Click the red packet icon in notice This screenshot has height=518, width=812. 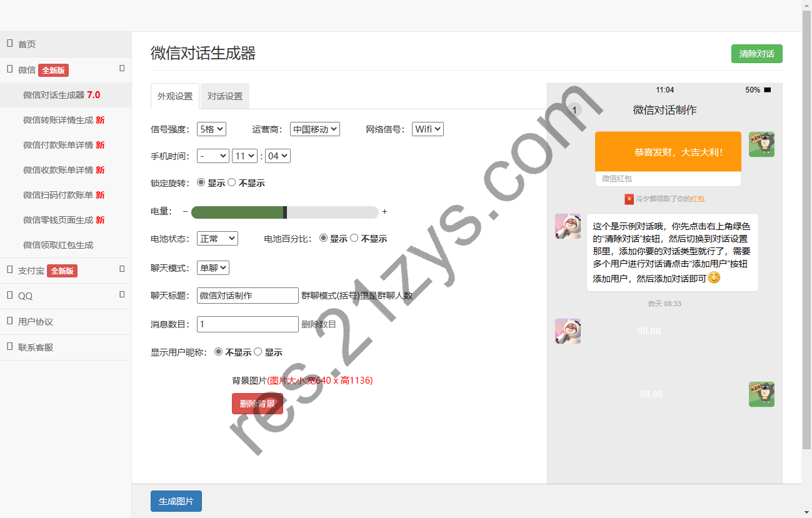(629, 199)
